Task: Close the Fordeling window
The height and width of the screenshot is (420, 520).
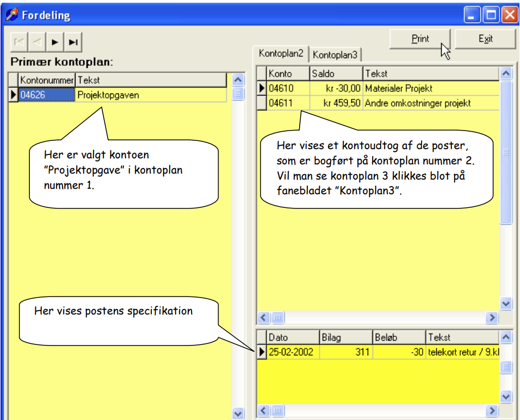Action: coord(510,15)
